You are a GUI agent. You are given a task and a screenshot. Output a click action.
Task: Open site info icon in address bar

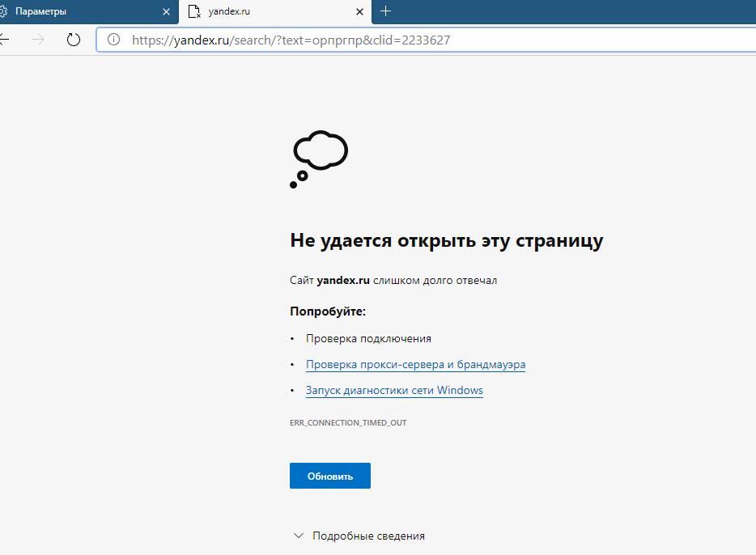[x=113, y=40]
